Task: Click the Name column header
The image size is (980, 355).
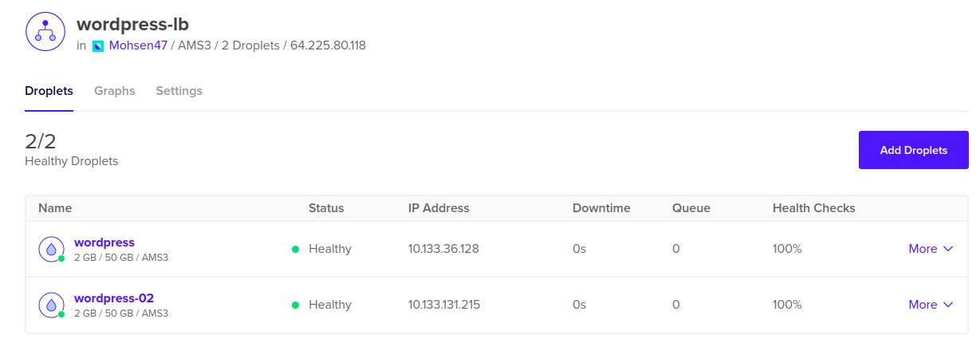Action: (x=55, y=208)
